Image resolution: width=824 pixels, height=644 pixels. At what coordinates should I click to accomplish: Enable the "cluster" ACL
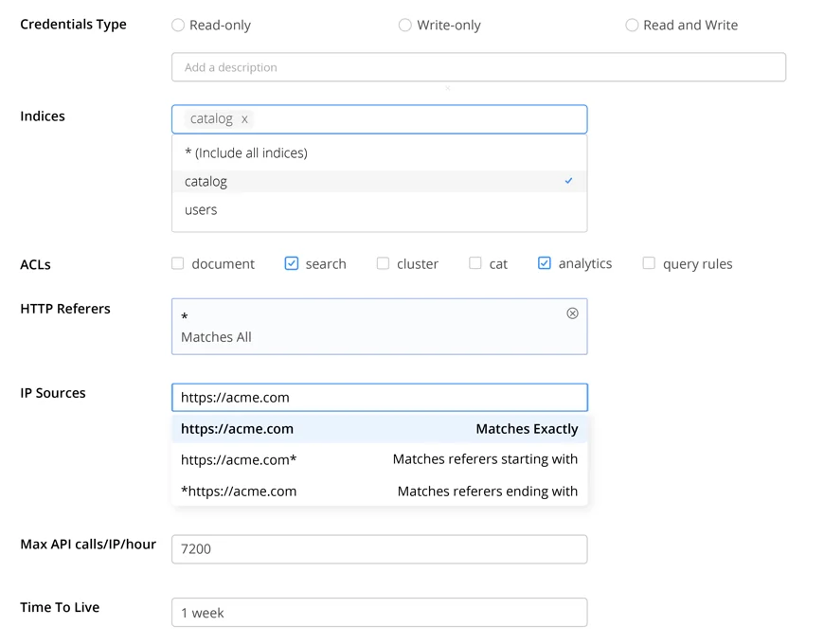(383, 263)
